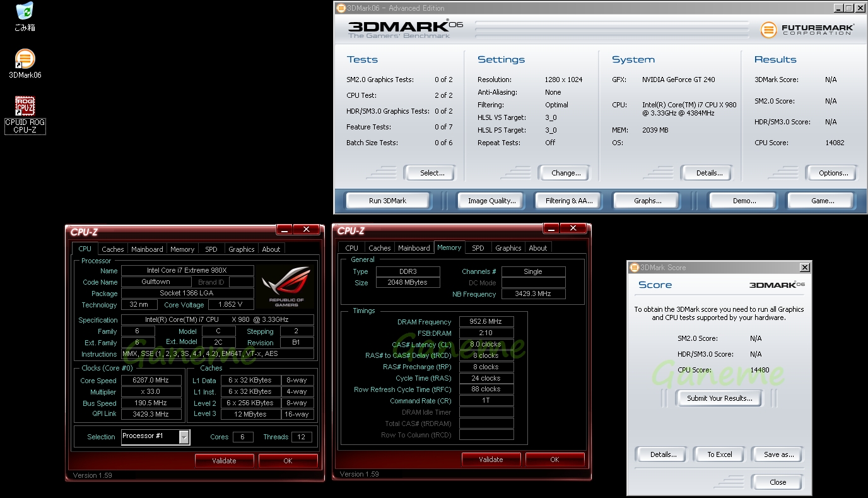Viewport: 868px width, 498px height.
Task: Switch to CPU tab in memory-timings CPU-Z window
Action: coord(352,248)
